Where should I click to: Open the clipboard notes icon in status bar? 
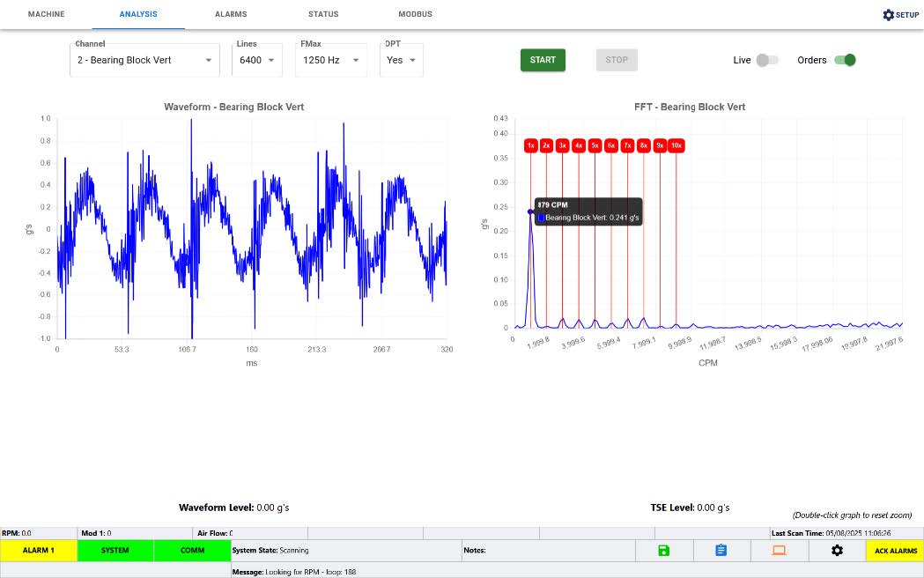[x=721, y=550]
